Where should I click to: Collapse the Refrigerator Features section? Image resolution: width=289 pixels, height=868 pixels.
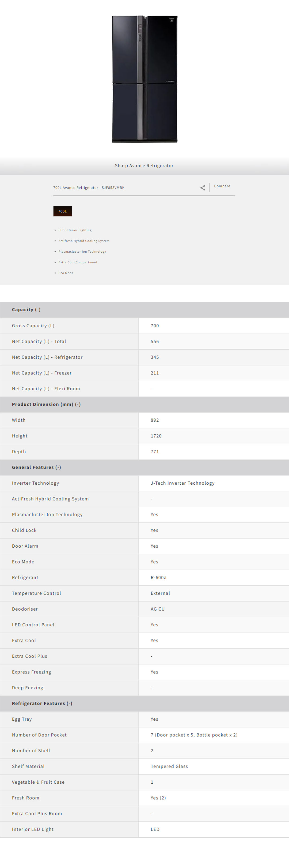coord(42,703)
